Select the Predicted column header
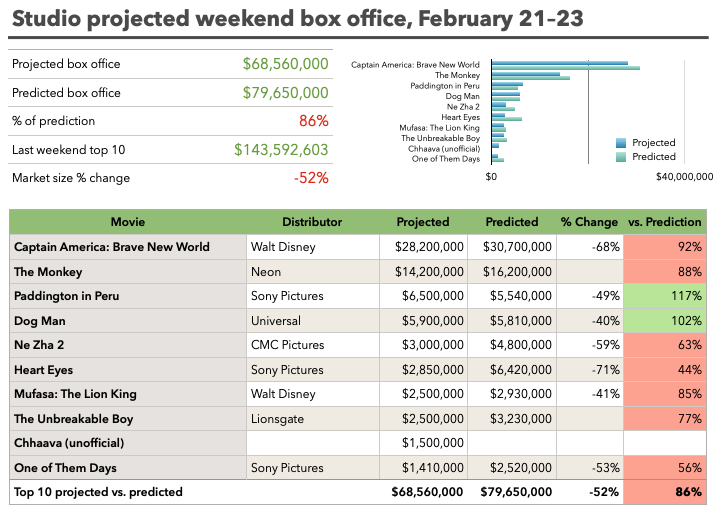The image size is (720, 520). (x=512, y=222)
